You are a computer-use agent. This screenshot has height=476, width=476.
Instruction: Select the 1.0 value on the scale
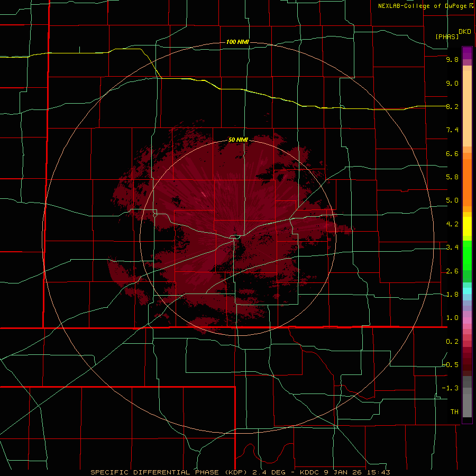tap(452, 318)
